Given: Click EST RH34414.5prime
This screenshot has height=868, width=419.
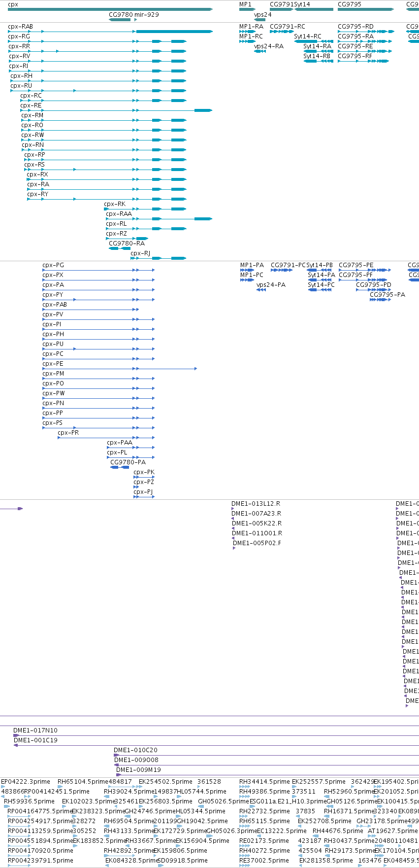Looking at the screenshot, I should click(264, 782).
